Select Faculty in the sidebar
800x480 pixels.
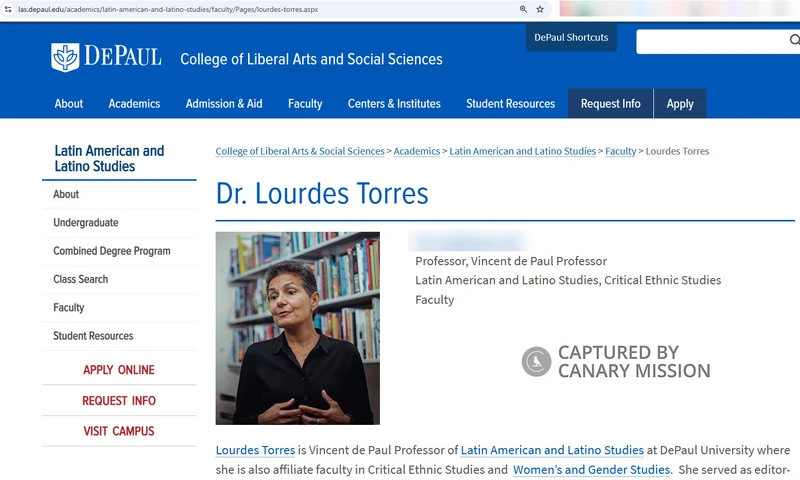click(x=68, y=308)
